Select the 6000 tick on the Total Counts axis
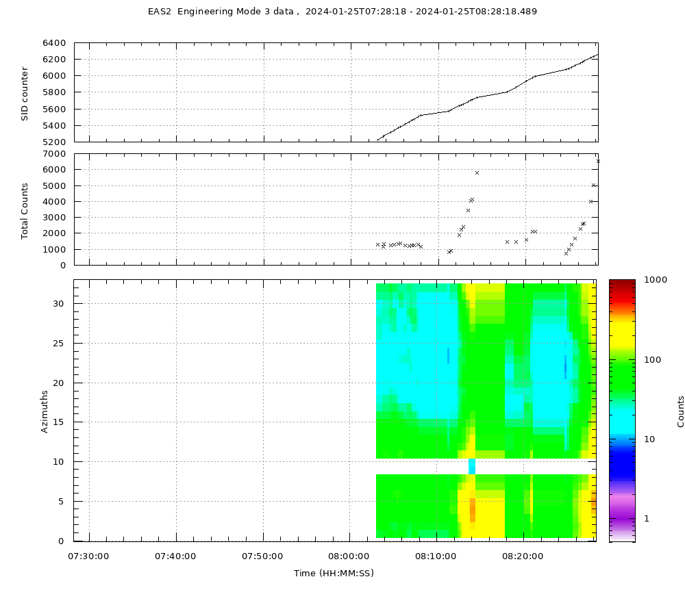 [x=54, y=170]
